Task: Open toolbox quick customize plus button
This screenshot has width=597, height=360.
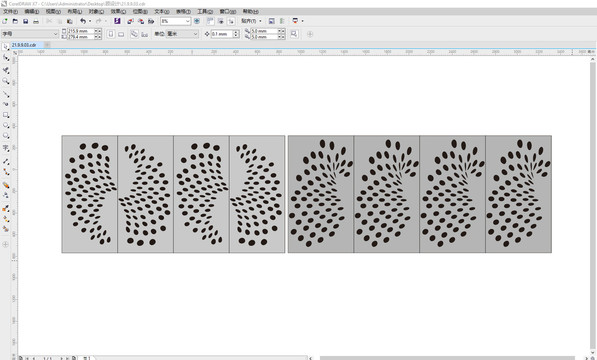Action: tap(5, 244)
